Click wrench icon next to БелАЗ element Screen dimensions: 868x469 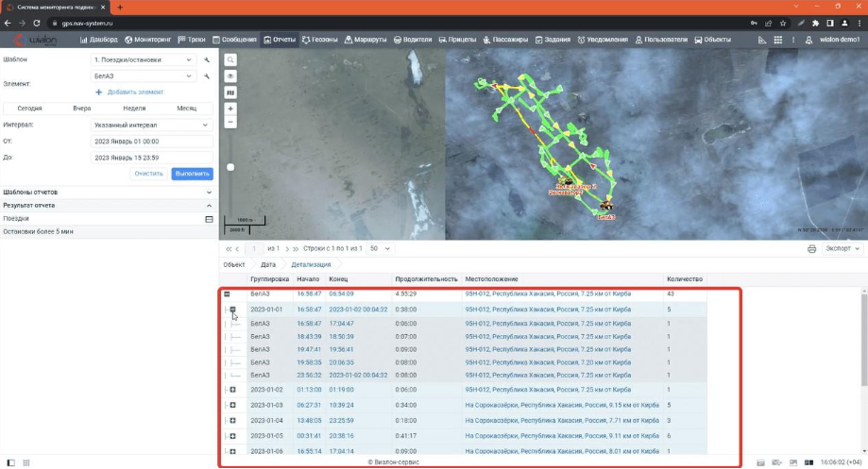206,75
